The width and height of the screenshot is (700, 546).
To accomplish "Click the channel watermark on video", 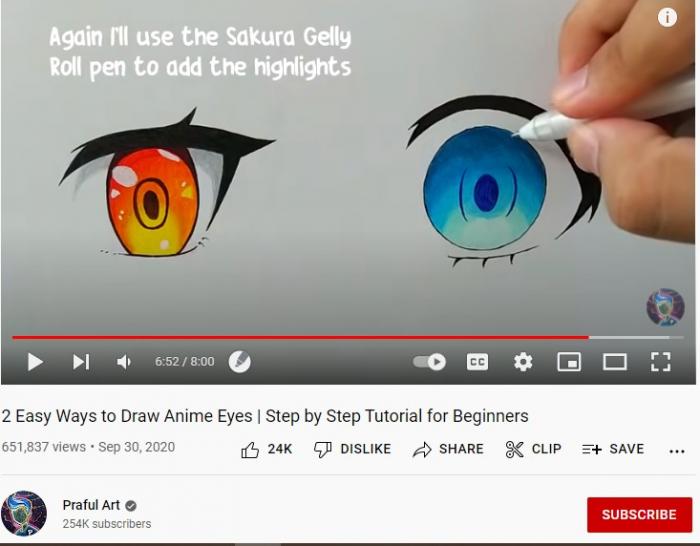I will coord(666,307).
